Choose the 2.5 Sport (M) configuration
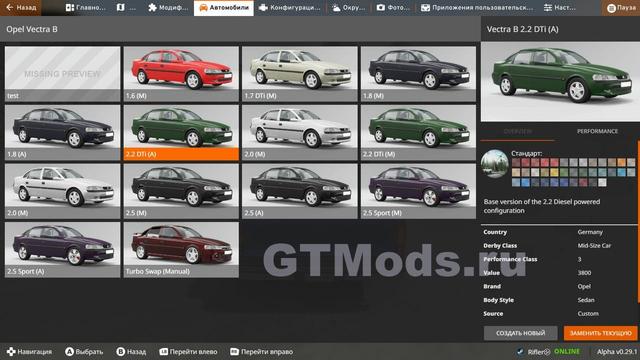This screenshot has width=640, height=360. (418, 191)
